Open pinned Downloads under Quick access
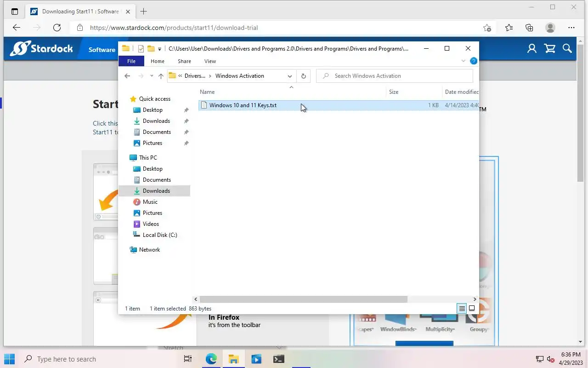588x368 pixels. (x=156, y=121)
